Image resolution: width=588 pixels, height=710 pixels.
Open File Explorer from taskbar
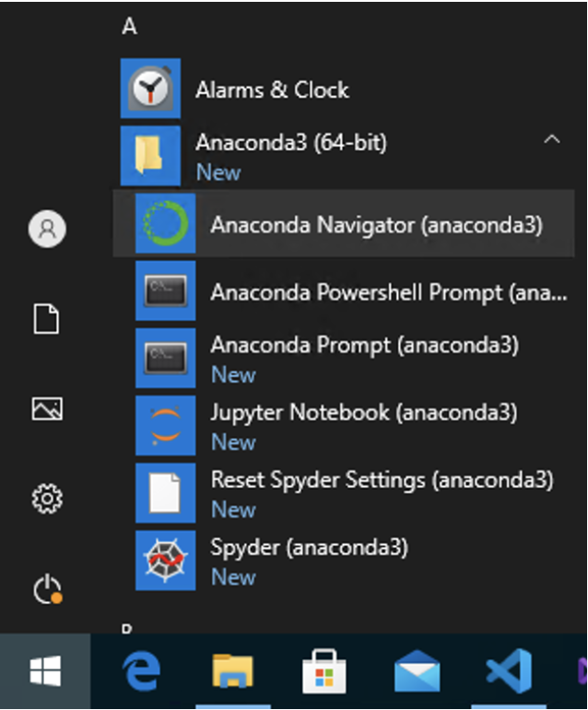232,673
